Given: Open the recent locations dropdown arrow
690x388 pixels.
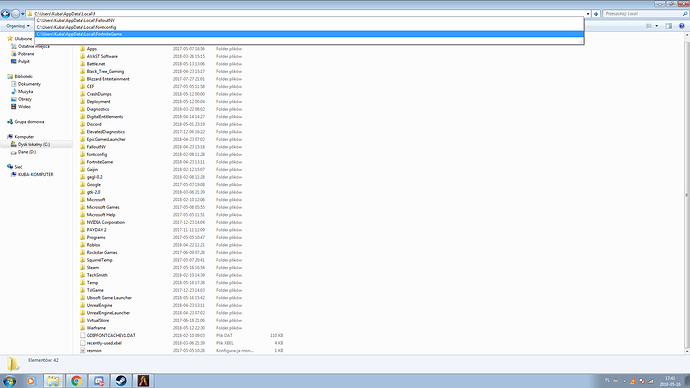Looking at the screenshot, I should coord(23,14).
